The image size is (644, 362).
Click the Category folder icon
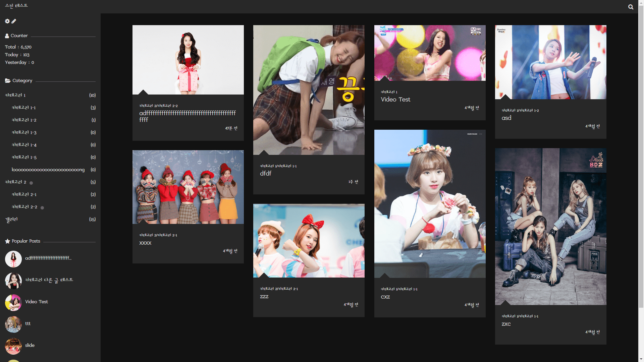[8, 80]
